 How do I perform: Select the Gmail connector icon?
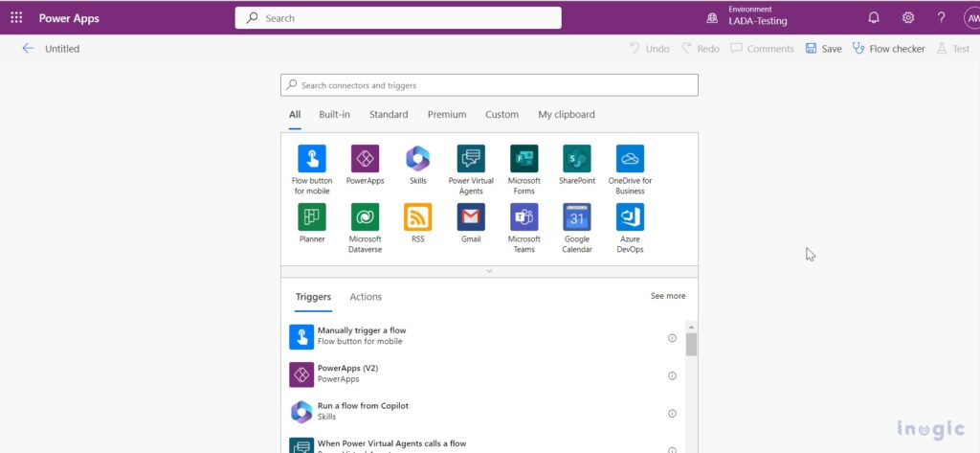(x=471, y=217)
